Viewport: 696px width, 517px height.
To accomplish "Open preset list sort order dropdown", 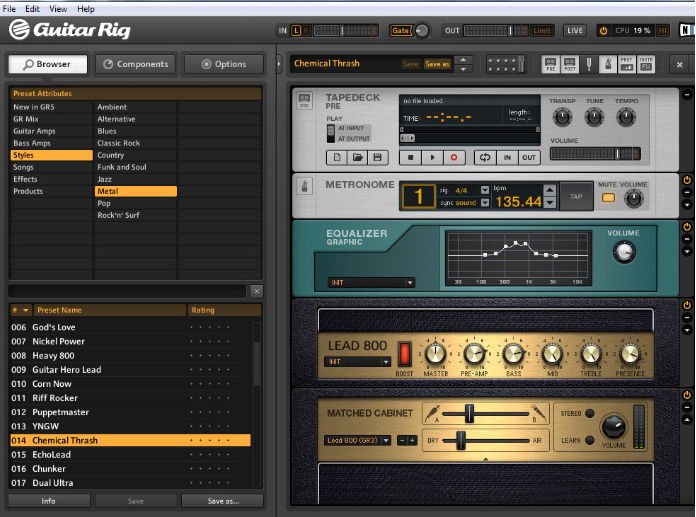I will point(26,310).
